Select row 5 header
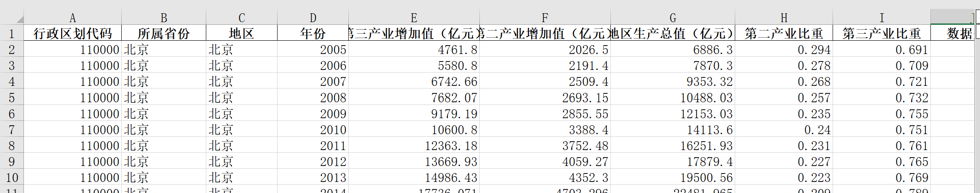Viewport: 980px width, 193px height. pyautogui.click(x=12, y=97)
